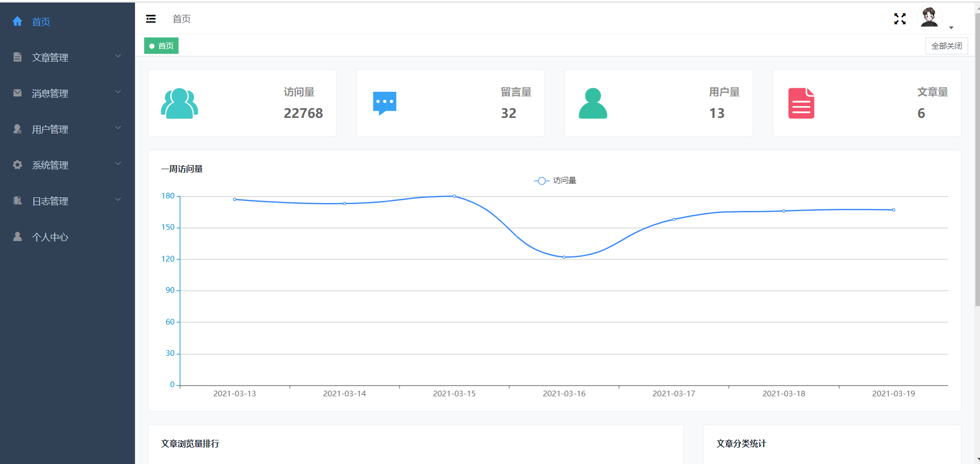
Task: Click the 全部关闭 button
Action: click(946, 46)
